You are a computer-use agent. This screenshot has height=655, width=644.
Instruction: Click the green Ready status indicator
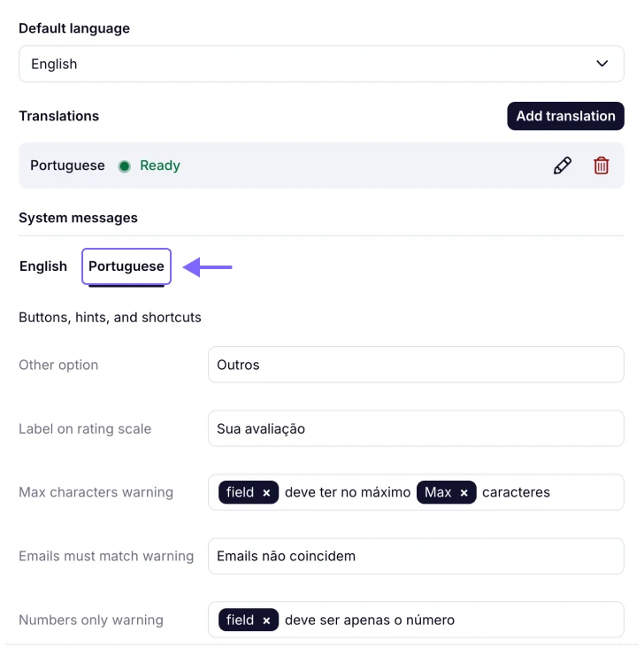pos(125,166)
